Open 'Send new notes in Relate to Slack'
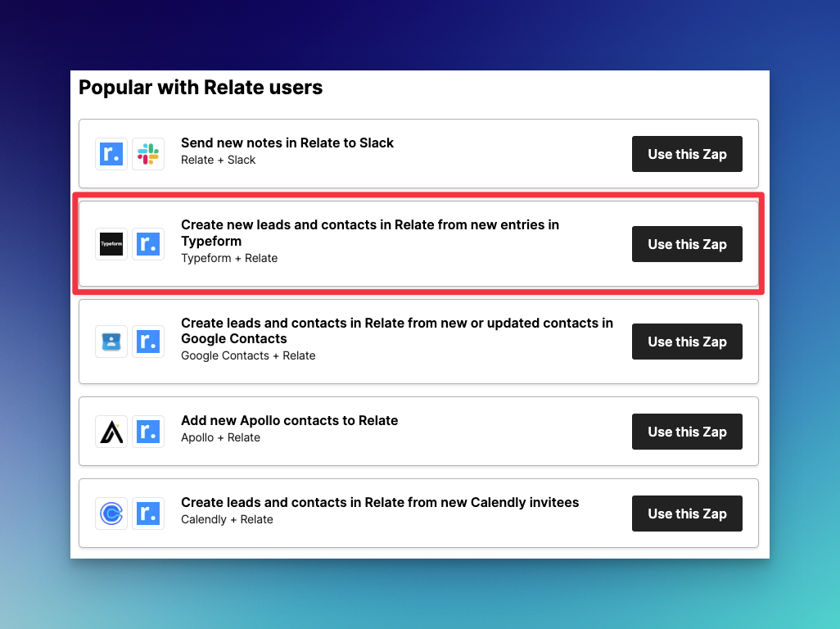 pos(287,143)
